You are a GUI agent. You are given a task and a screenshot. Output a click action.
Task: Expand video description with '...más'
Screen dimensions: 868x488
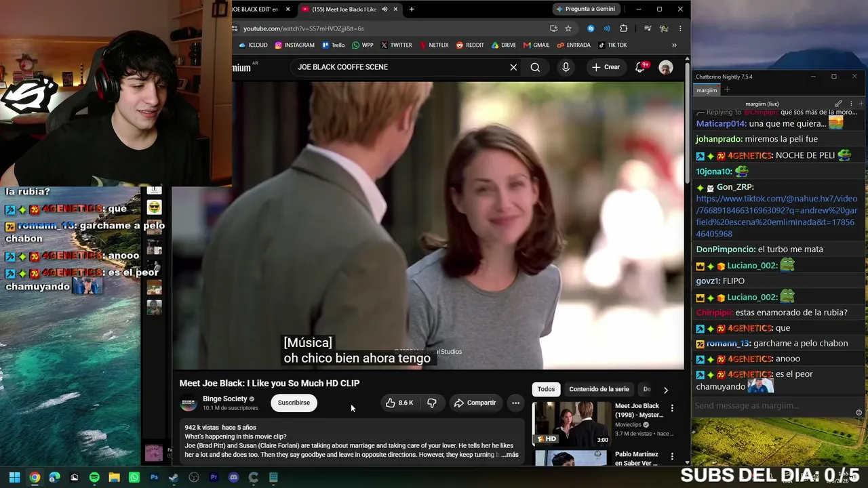[510, 455]
